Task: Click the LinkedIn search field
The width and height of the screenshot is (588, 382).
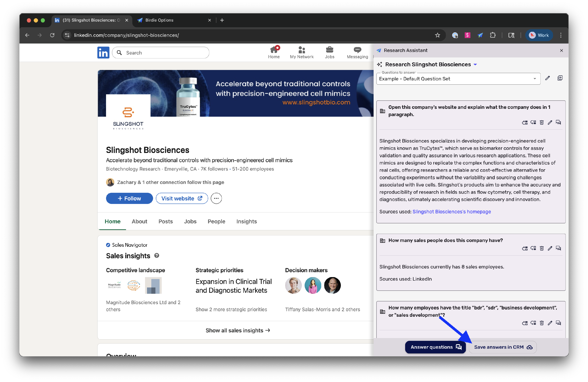Action: point(161,53)
